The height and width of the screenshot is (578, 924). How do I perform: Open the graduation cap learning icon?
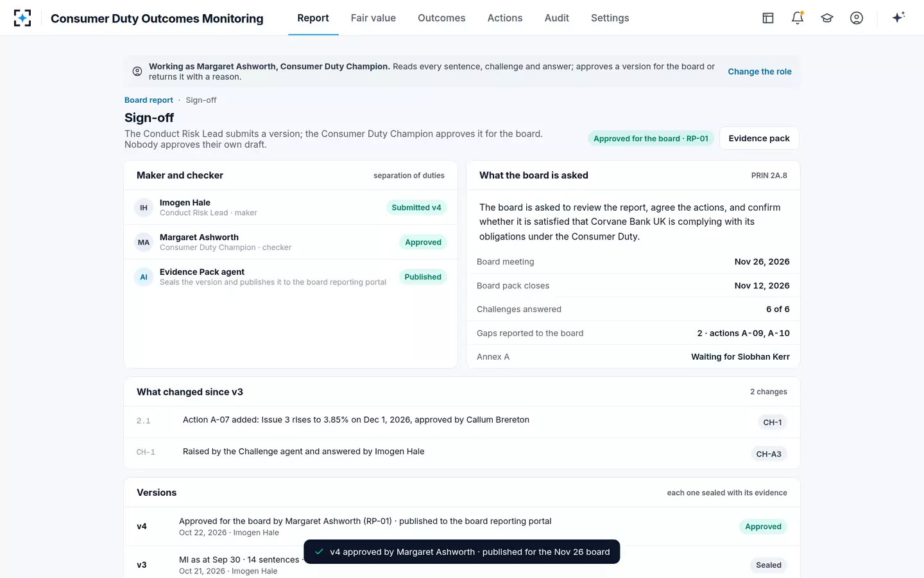[x=827, y=18]
